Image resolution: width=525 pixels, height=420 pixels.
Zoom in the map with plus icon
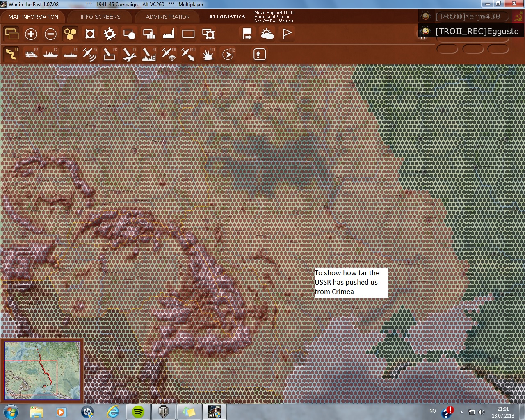tap(31, 34)
